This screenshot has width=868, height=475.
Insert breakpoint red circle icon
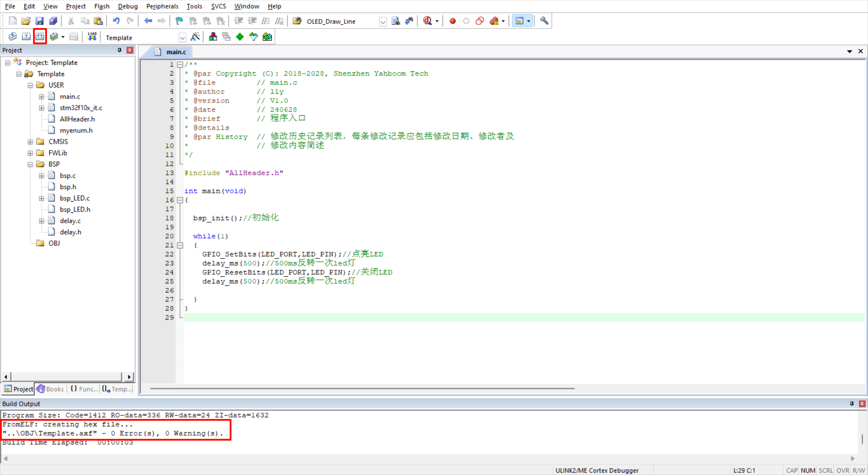pyautogui.click(x=453, y=21)
